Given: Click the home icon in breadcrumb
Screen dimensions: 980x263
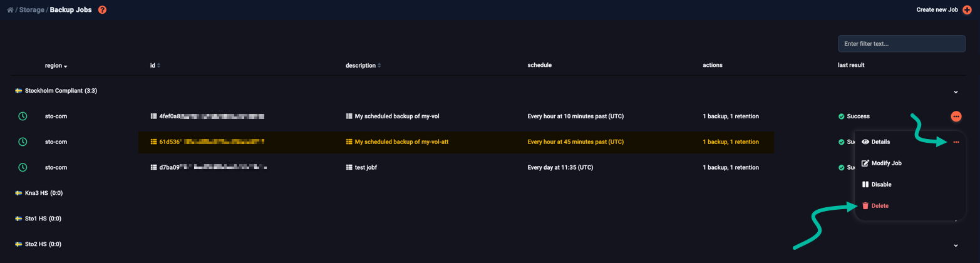Looking at the screenshot, I should click(10, 10).
